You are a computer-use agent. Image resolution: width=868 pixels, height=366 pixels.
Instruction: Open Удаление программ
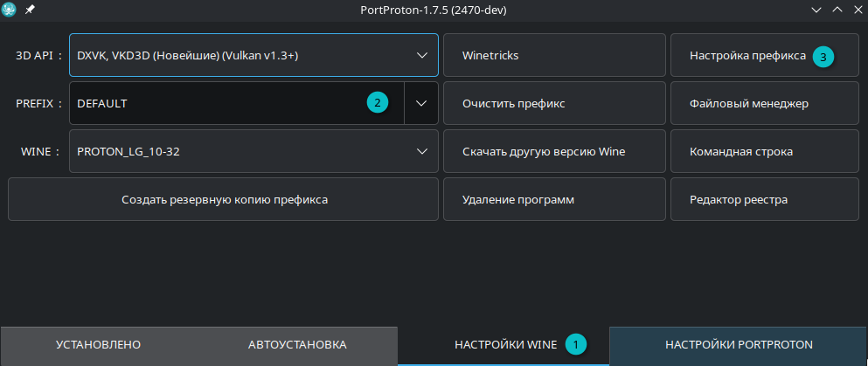(554, 199)
